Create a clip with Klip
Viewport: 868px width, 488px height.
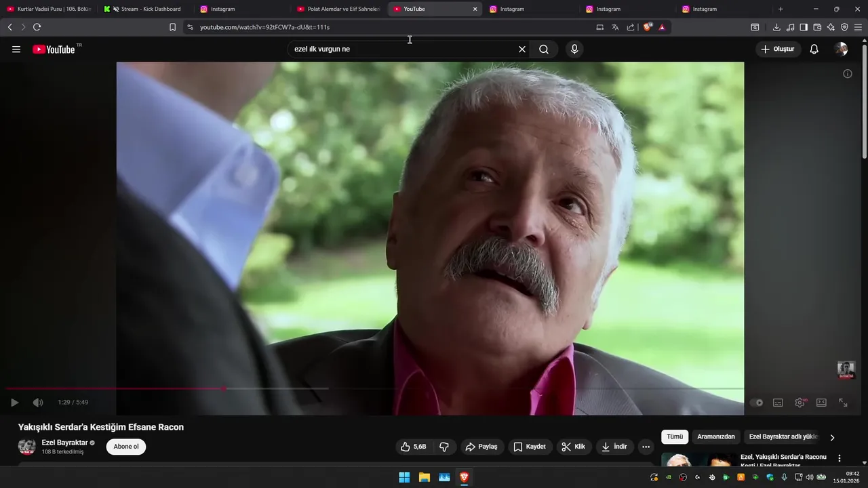[x=574, y=447]
